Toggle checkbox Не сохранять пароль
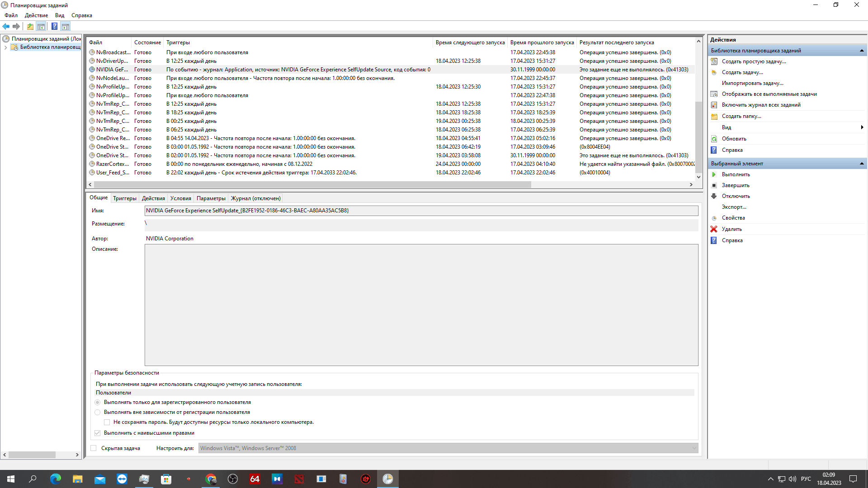 [x=107, y=422]
